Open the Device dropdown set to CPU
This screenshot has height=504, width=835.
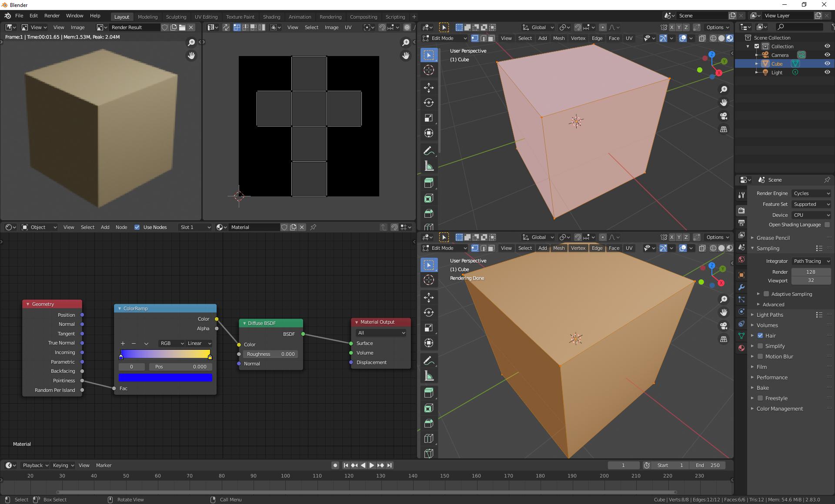[811, 215]
